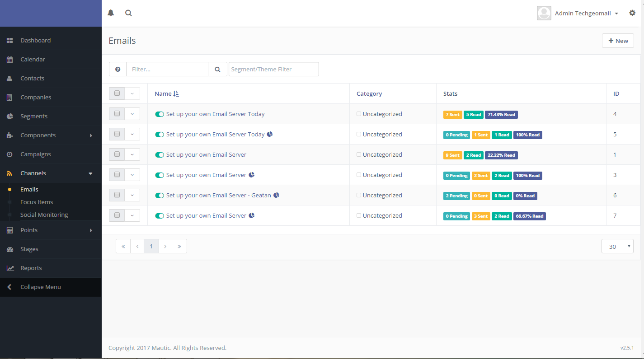Click the New email button

coord(618,41)
